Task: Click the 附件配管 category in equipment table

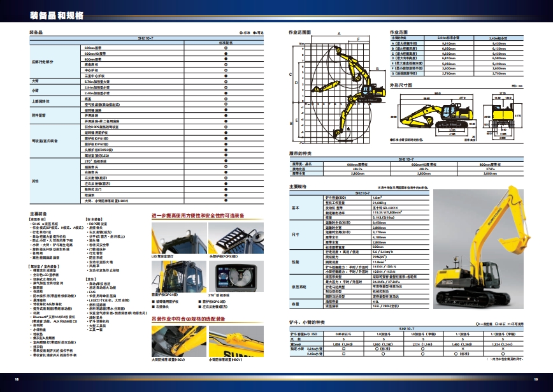Action: [x=39, y=115]
